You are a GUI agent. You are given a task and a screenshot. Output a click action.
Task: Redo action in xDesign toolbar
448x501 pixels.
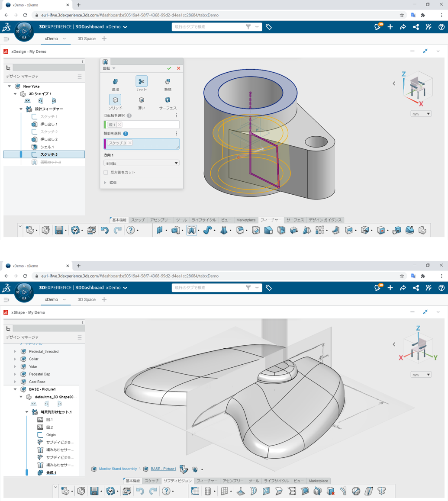pyautogui.click(x=118, y=230)
